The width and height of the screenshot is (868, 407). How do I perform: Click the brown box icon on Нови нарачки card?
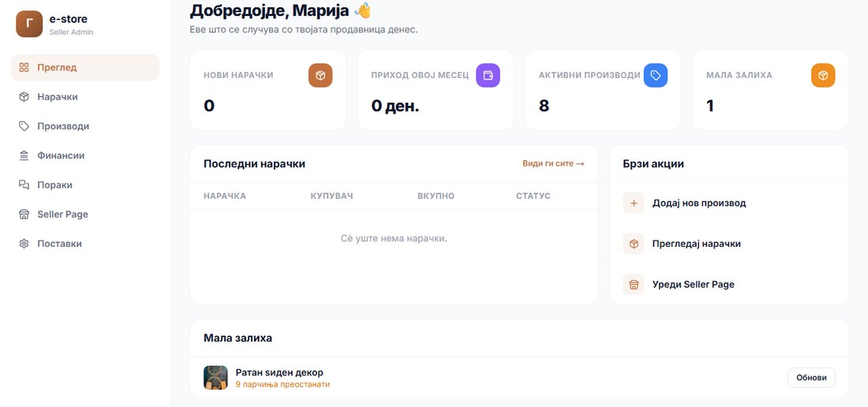pos(320,75)
